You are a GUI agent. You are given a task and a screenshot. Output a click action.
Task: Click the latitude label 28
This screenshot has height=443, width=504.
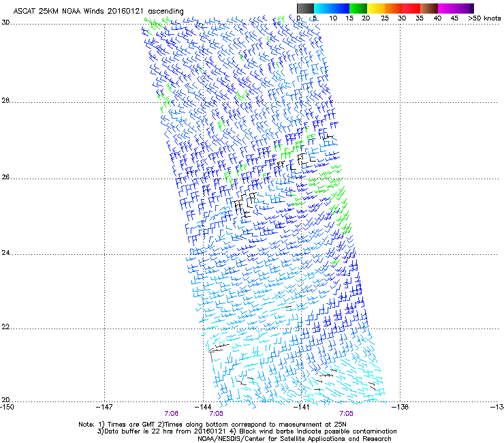click(x=5, y=101)
